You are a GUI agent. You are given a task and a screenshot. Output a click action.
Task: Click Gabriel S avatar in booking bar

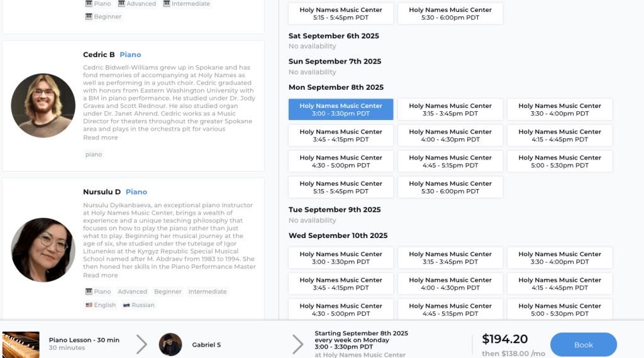coord(170,345)
